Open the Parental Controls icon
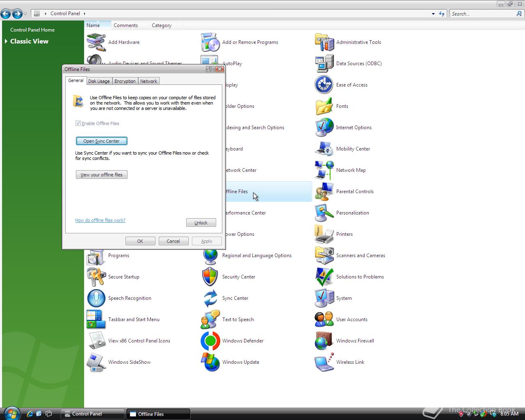Viewport: 525px width, 420px height. point(324,192)
